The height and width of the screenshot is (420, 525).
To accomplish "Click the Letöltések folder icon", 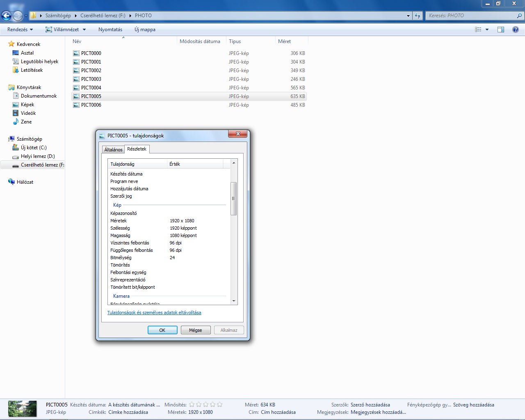I will pos(16,70).
